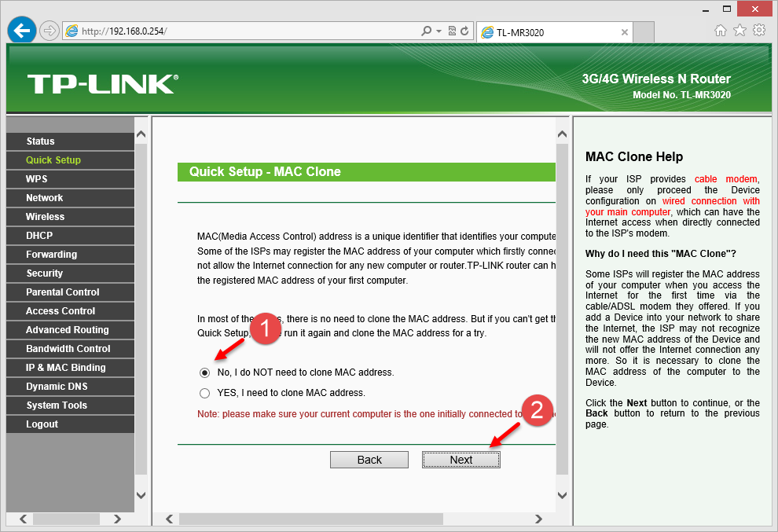Image resolution: width=778 pixels, height=532 pixels.
Task: Click the search magnifier in address bar
Action: point(426,31)
